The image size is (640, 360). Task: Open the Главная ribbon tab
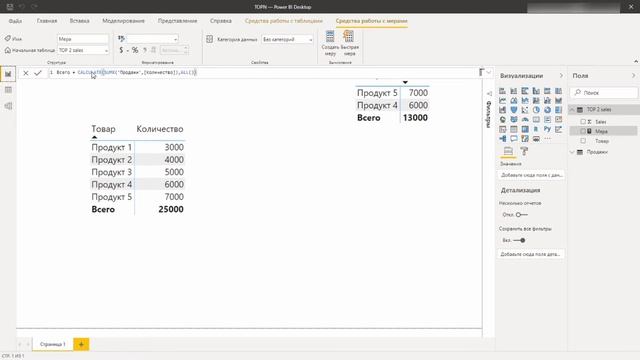(47, 21)
